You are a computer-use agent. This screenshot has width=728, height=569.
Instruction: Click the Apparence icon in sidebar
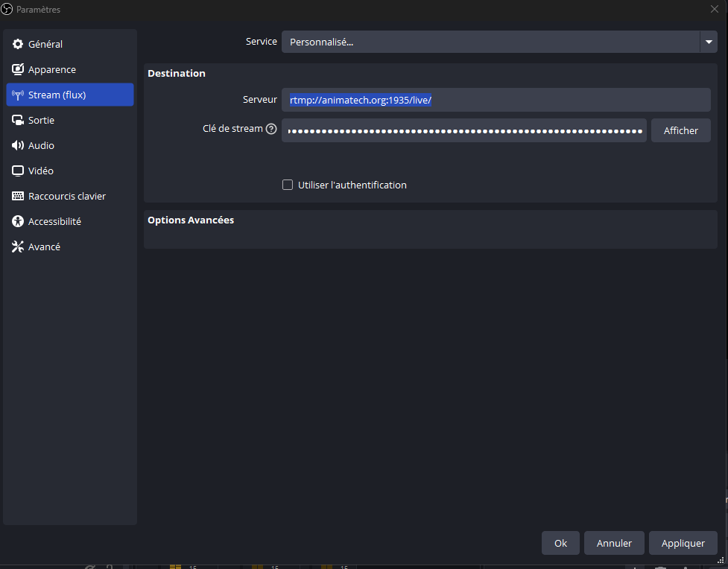(18, 70)
